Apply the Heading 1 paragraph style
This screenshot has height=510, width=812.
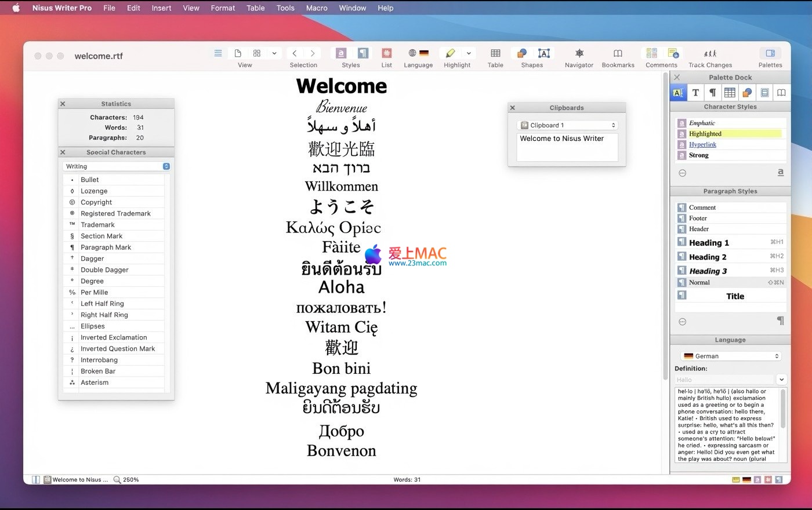coord(709,243)
